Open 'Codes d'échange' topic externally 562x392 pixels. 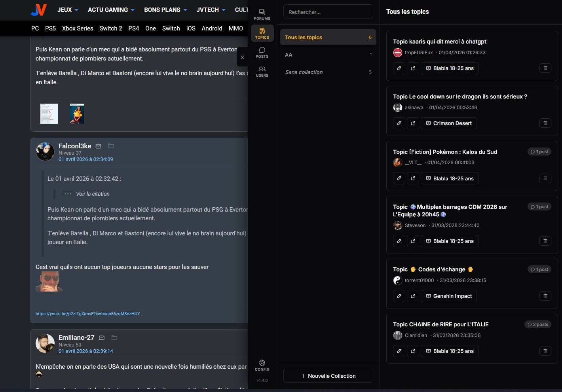point(413,296)
